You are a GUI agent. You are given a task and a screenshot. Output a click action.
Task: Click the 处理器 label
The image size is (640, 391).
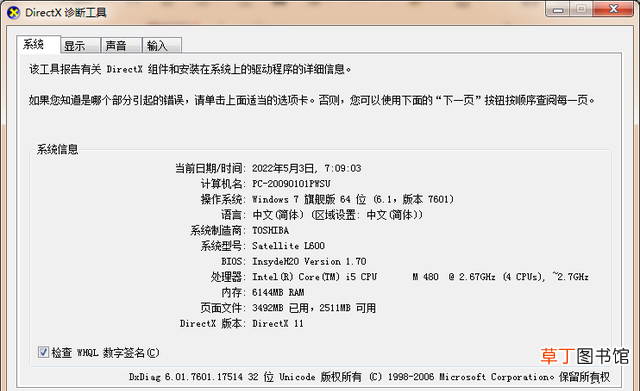228,277
